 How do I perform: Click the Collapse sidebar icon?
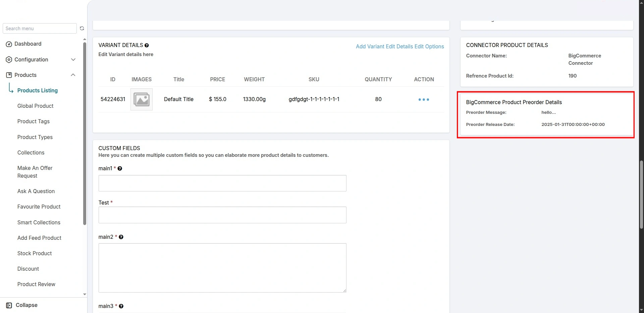click(9, 305)
